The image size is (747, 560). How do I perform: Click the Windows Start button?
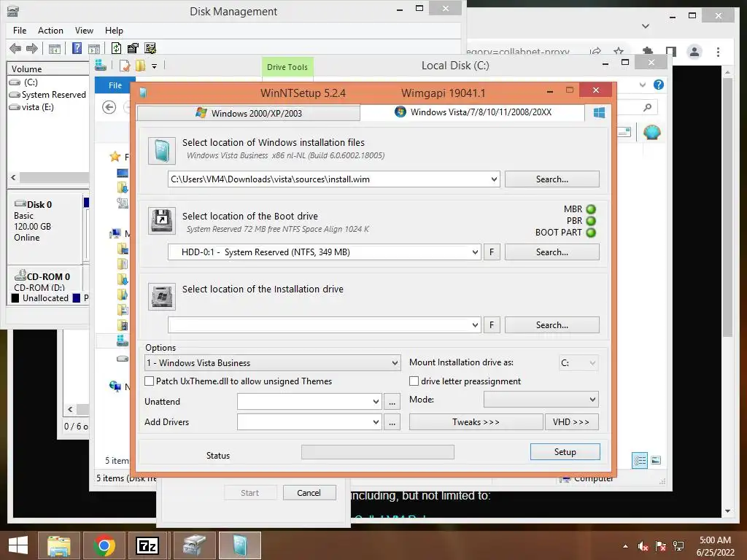(x=18, y=545)
